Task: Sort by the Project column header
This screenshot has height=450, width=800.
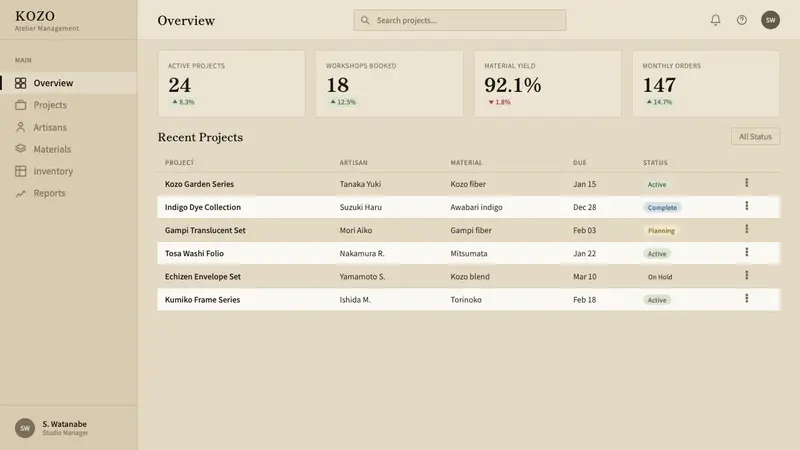Action: [x=179, y=162]
